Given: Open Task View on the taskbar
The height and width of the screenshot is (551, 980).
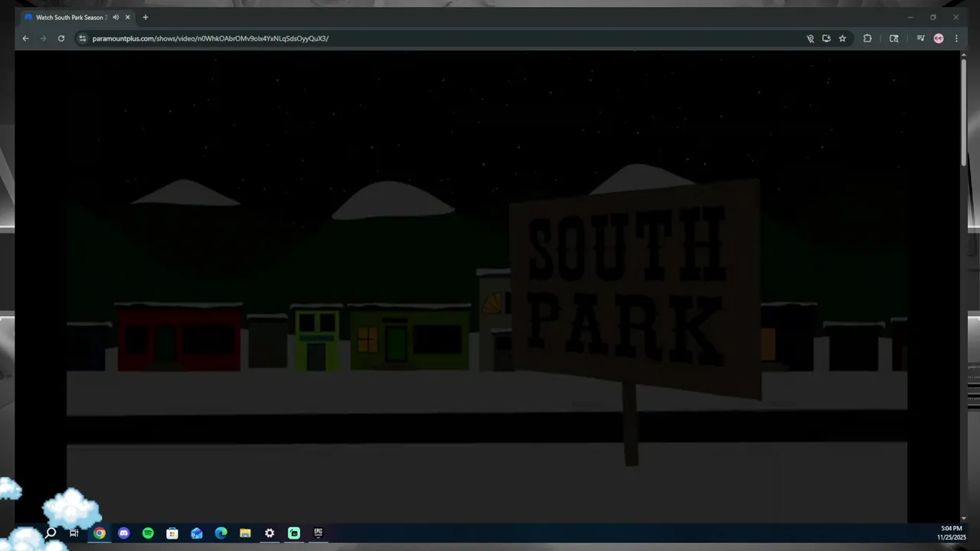Looking at the screenshot, I should pos(74,533).
